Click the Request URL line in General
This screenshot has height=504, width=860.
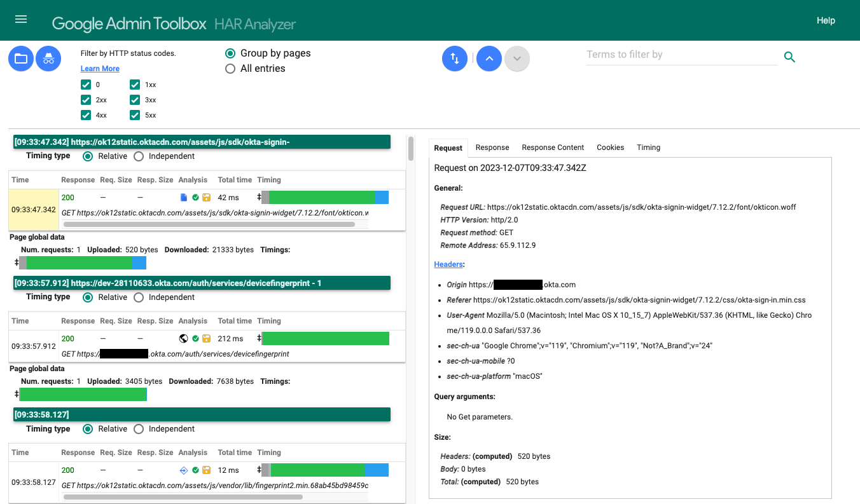click(x=618, y=207)
